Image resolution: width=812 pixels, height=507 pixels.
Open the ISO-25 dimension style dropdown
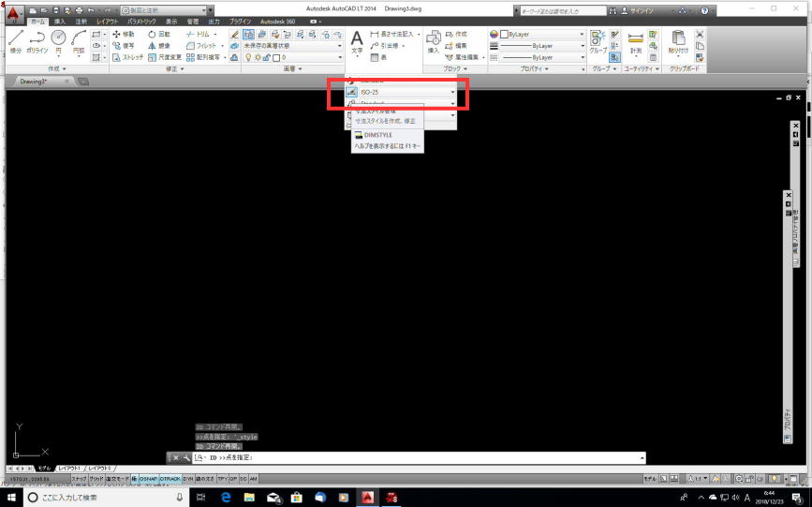[407, 92]
